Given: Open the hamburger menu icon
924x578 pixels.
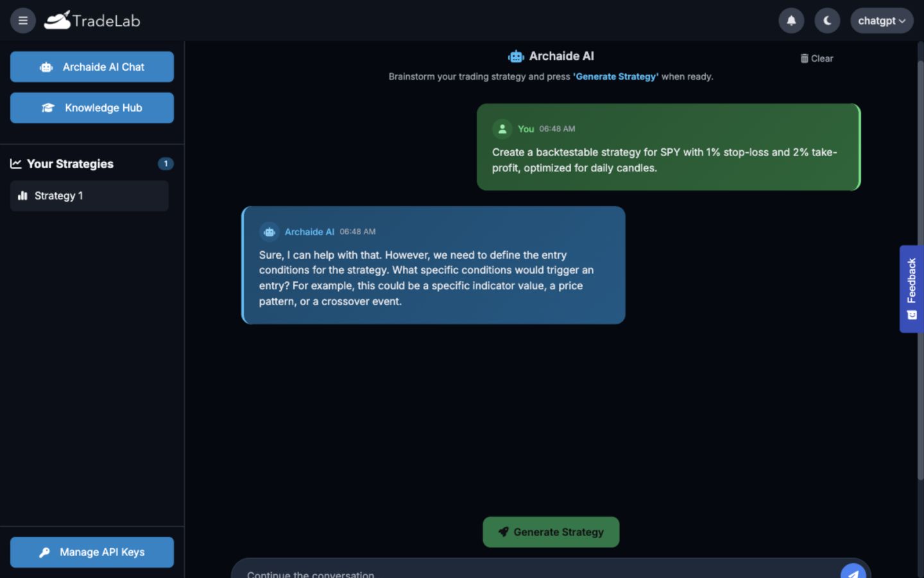Looking at the screenshot, I should tap(23, 21).
